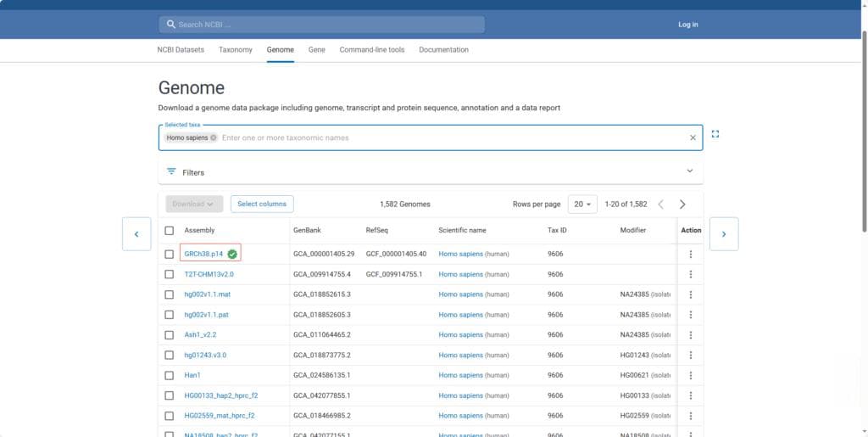Go to the previous page of genomes
This screenshot has width=868, height=437.
click(660, 204)
